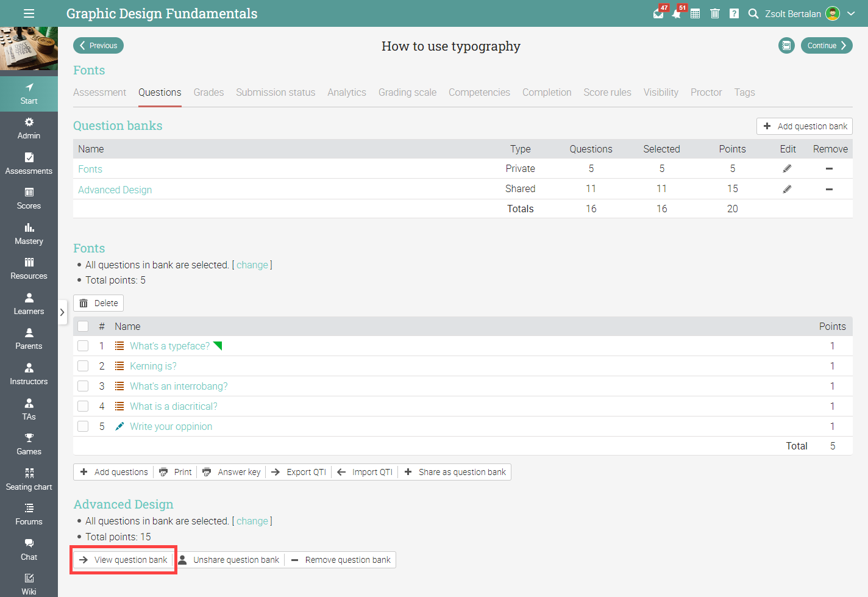Viewport: 868px width, 597px height.
Task: Click the Answer key button
Action: pyautogui.click(x=232, y=472)
